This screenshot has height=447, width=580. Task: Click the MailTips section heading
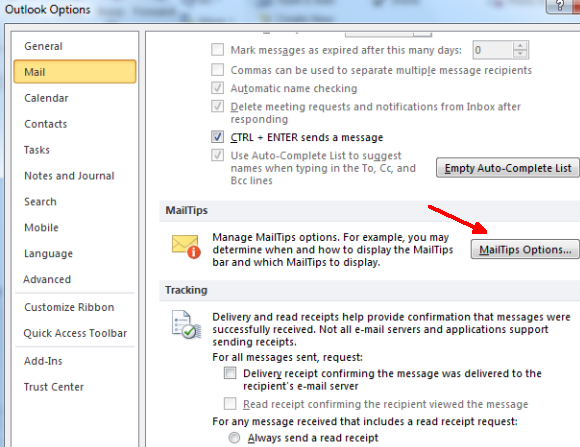186,210
